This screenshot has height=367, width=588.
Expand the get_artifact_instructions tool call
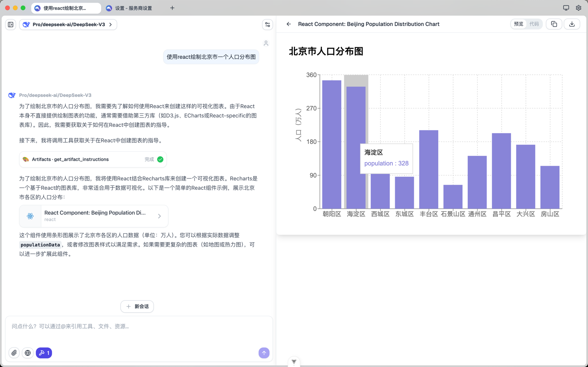[x=93, y=159]
